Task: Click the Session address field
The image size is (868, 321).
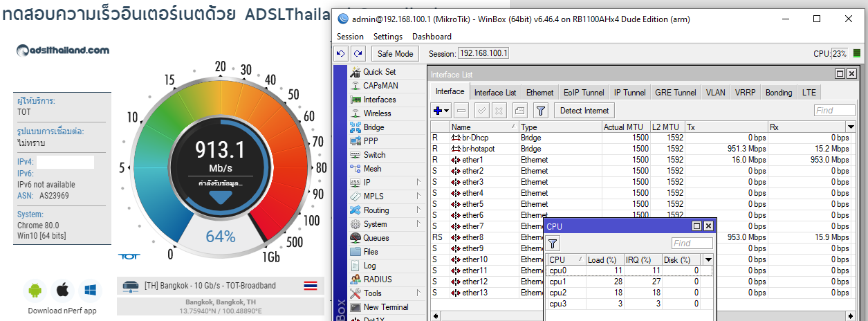Action: (x=483, y=53)
